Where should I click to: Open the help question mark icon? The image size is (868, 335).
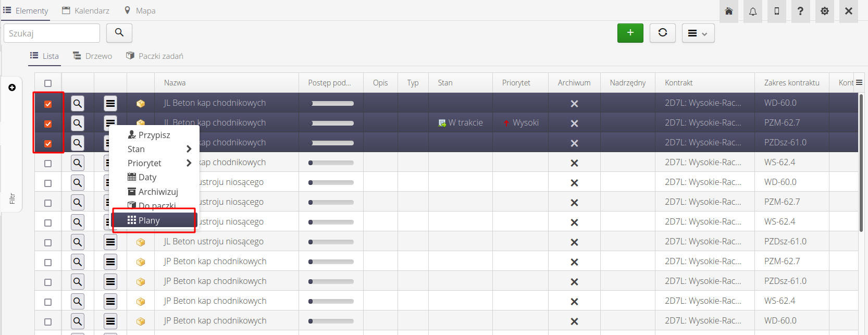801,11
